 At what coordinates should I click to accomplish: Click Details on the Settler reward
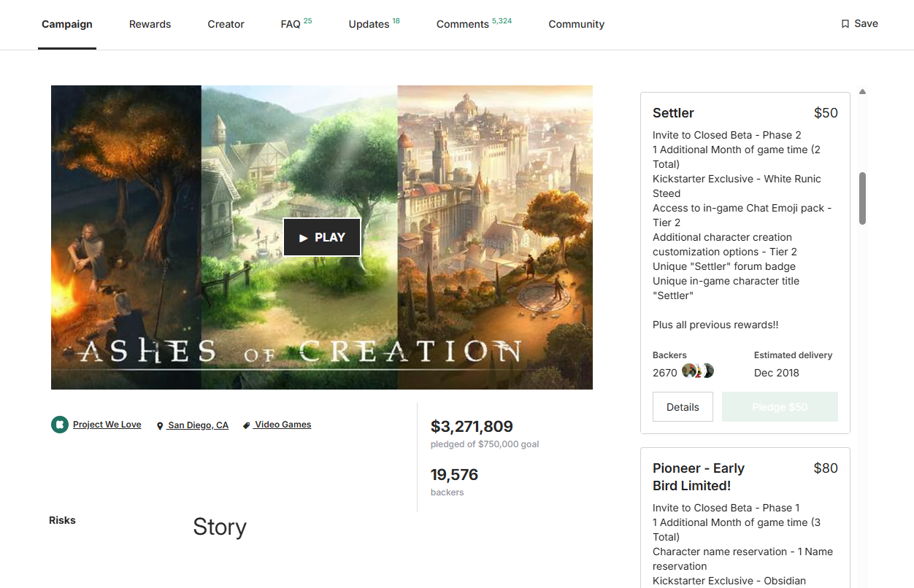click(x=683, y=407)
